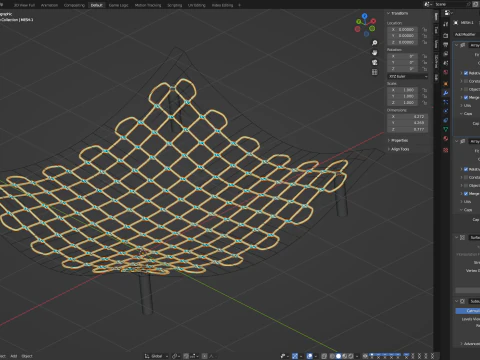Open the Object menu in viewport header
Viewport: 480px width, 360px height.
coord(27,356)
